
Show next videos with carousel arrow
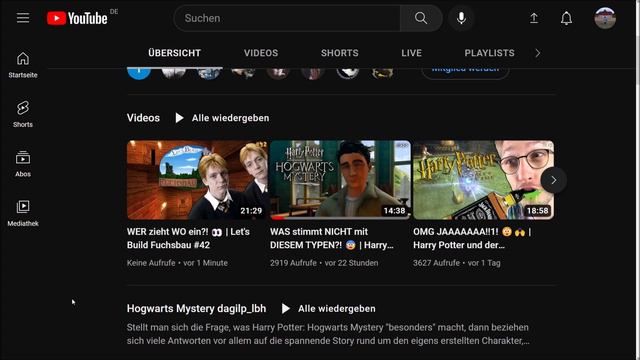(553, 180)
